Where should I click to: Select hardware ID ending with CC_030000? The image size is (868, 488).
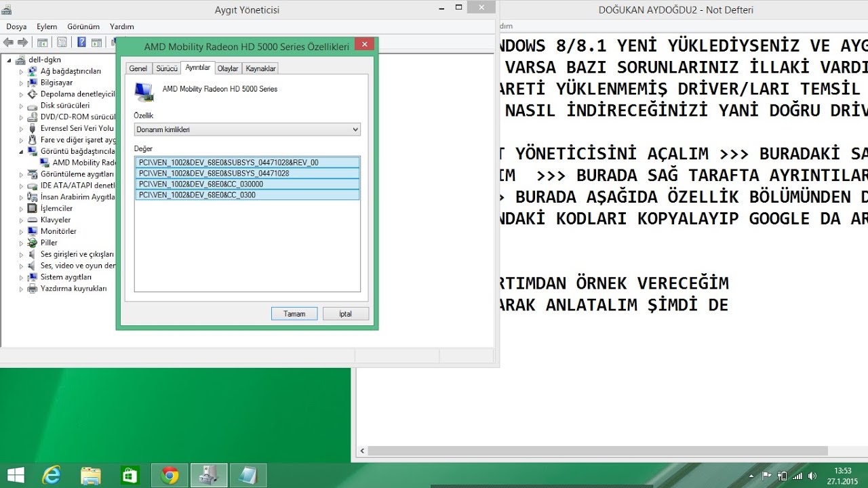[248, 184]
